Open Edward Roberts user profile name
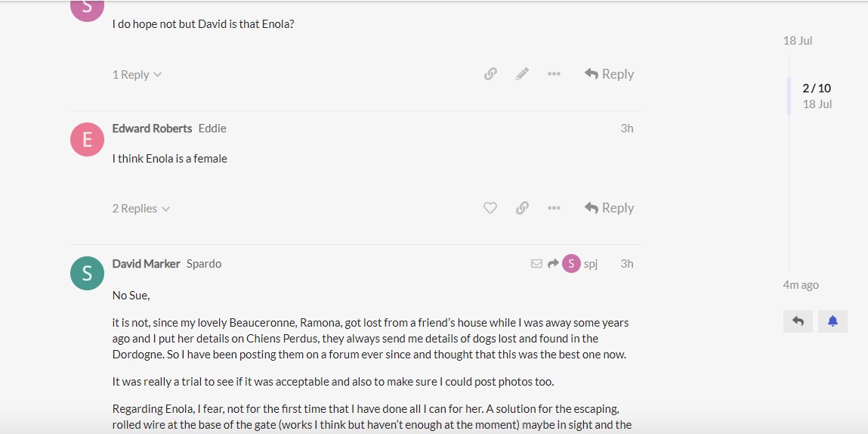Screen dimensions: 868x434 pyautogui.click(x=153, y=129)
